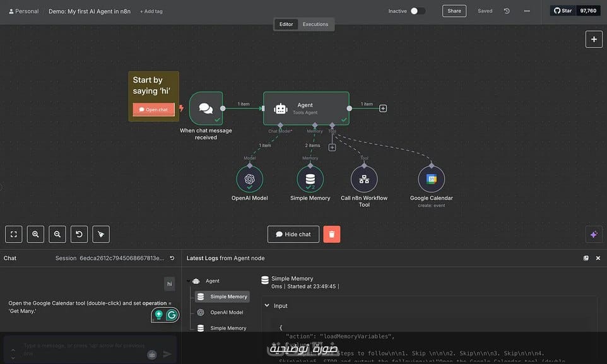
Task: Click plus connector after Agent output
Action: click(x=383, y=109)
